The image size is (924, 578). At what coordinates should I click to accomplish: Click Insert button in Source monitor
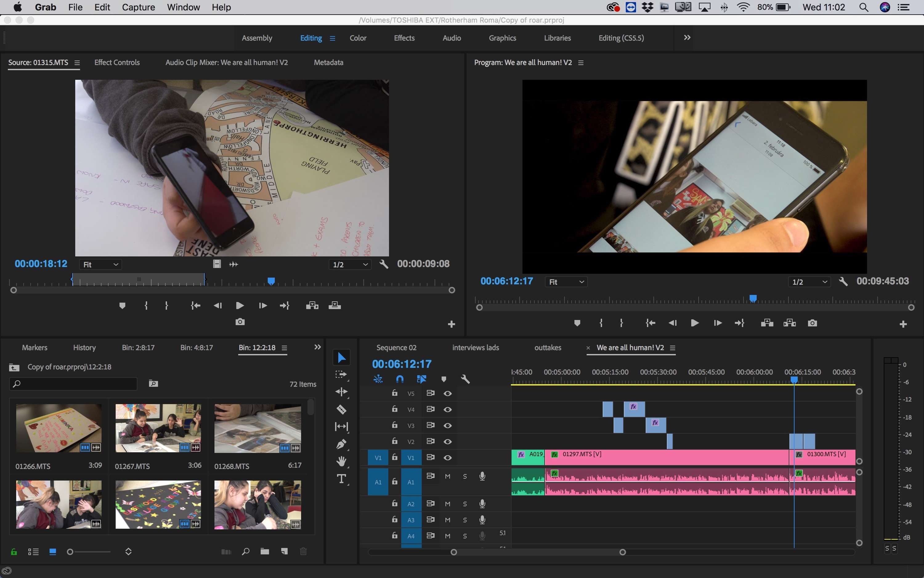[312, 305]
